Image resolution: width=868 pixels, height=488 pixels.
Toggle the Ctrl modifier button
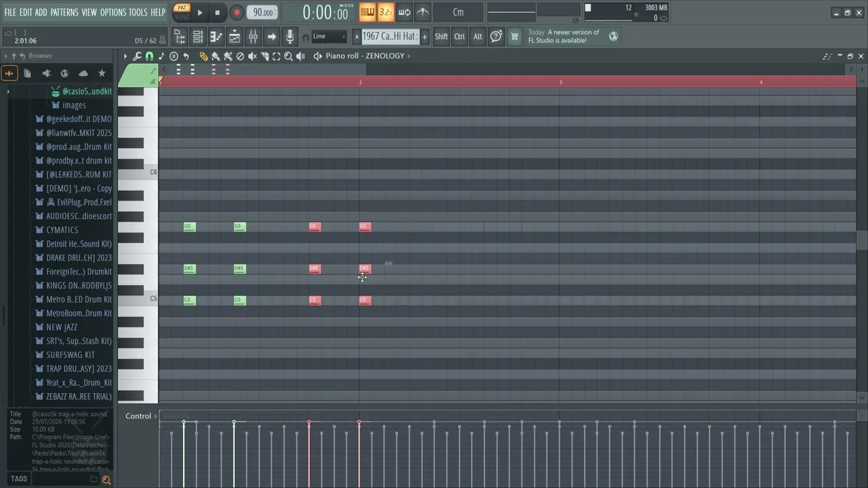(x=460, y=37)
